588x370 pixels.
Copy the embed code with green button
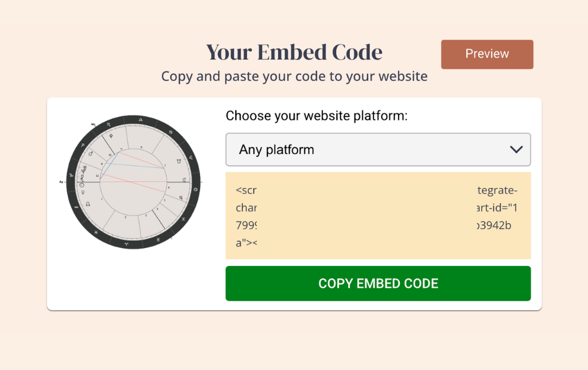378,284
